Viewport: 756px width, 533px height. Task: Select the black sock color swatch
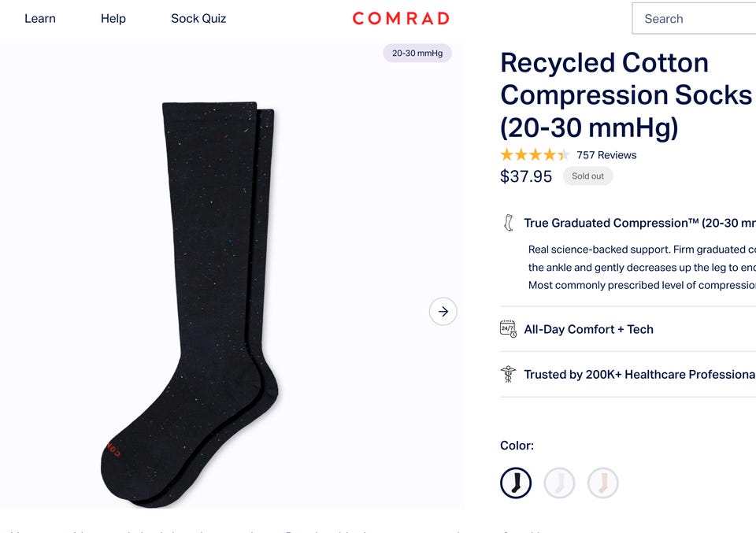(x=515, y=483)
